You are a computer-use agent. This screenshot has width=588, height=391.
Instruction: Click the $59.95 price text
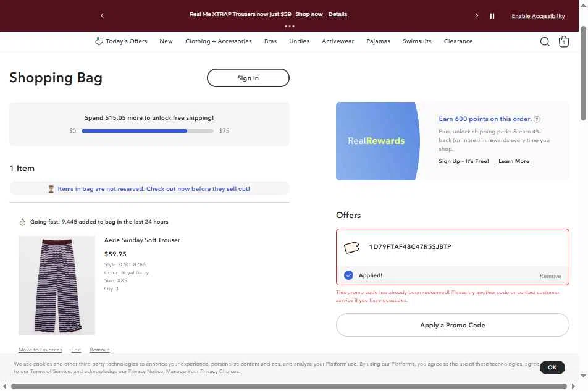point(115,254)
